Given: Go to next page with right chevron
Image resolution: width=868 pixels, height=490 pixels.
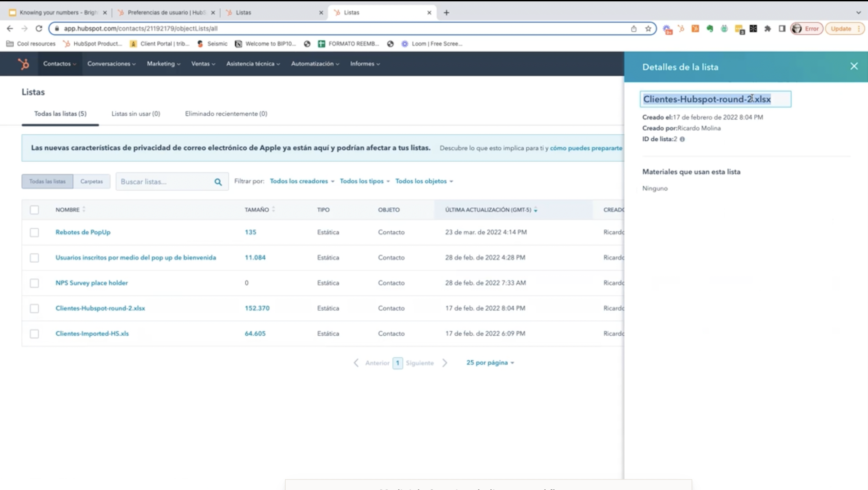Looking at the screenshot, I should [x=445, y=363].
